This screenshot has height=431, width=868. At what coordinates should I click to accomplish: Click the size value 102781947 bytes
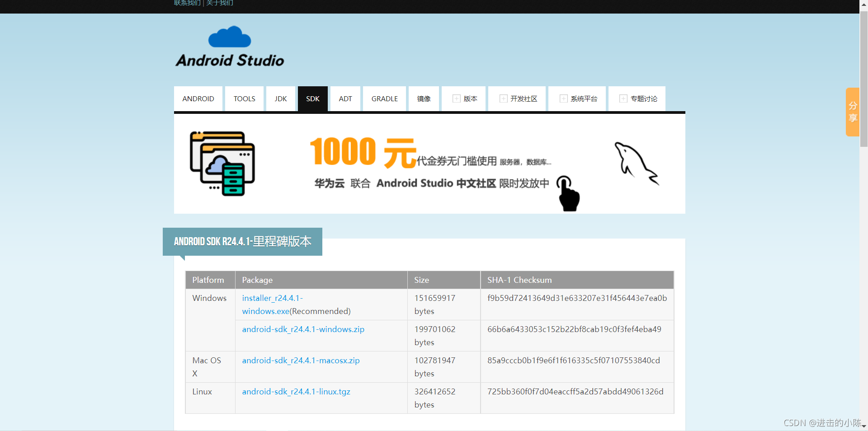coord(435,367)
